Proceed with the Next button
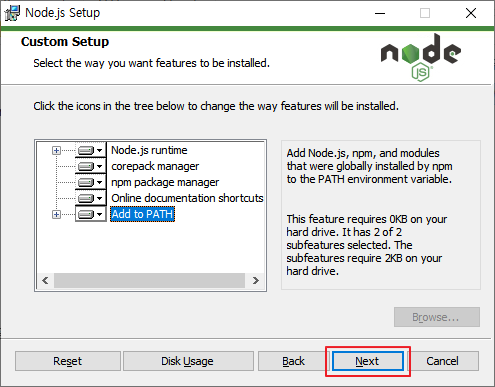Image resolution: width=495 pixels, height=387 pixels. 367,361
